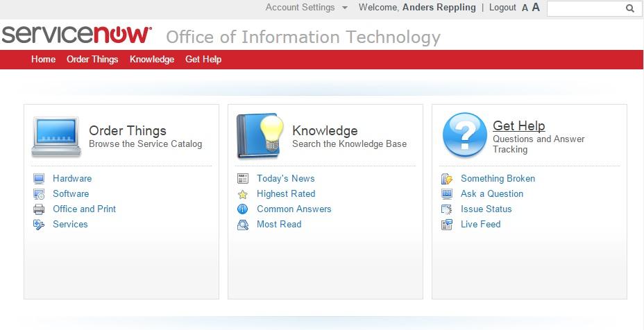Click the Hardware monitor icon

click(x=39, y=179)
